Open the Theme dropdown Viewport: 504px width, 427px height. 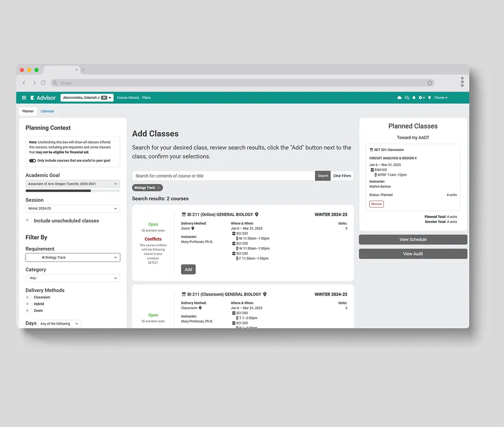[x=441, y=97]
